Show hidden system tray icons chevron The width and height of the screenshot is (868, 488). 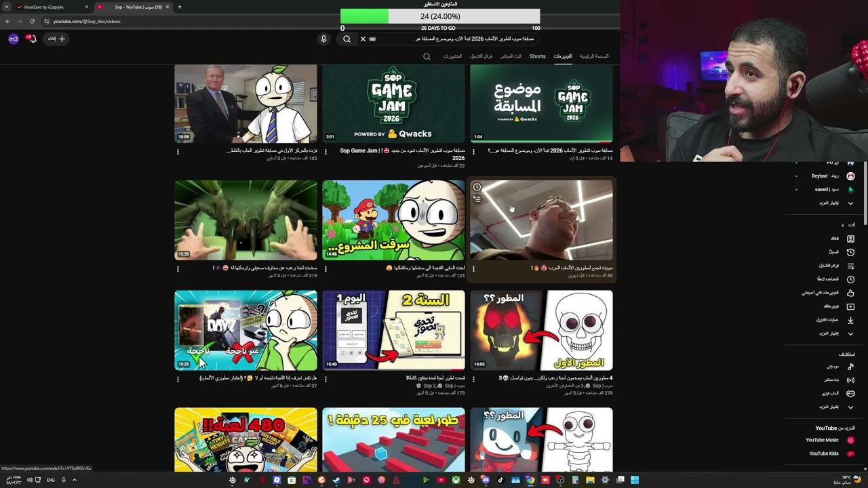[75, 480]
